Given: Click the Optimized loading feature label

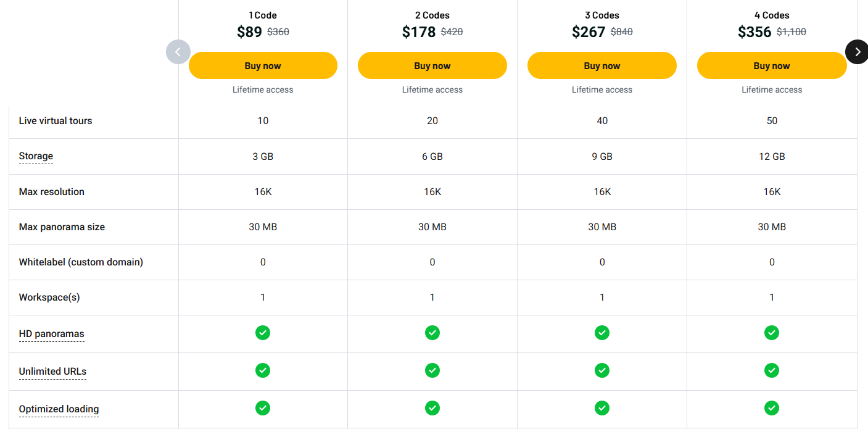Looking at the screenshot, I should [x=59, y=409].
